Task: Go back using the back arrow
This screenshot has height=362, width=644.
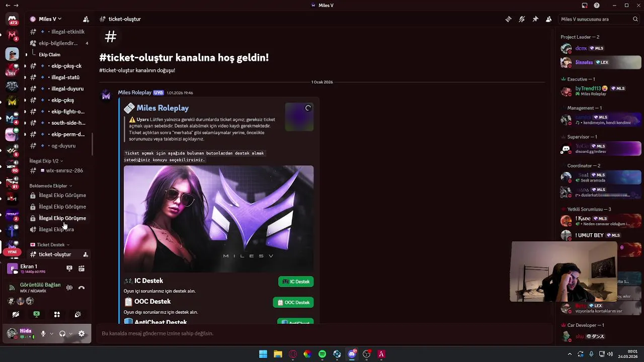Action: tap(7, 6)
